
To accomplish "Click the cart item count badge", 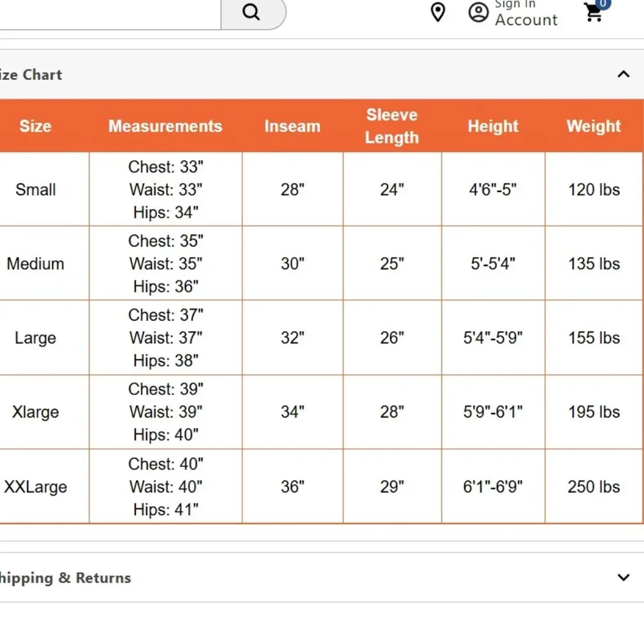I will click(x=603, y=4).
